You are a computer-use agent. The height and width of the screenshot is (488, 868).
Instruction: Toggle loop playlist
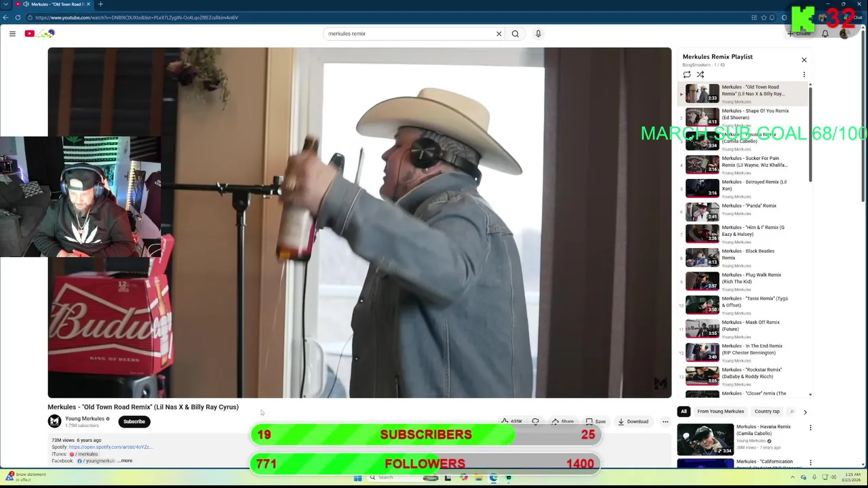pyautogui.click(x=687, y=75)
